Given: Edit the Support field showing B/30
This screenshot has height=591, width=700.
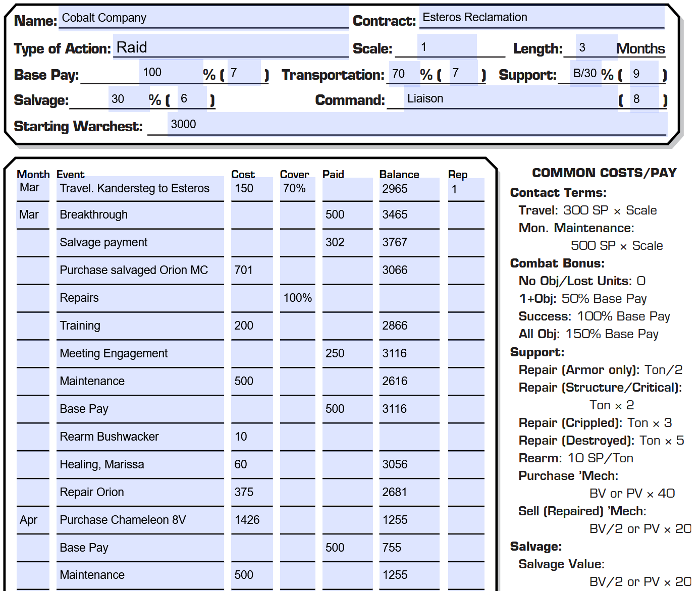Looking at the screenshot, I should 585,73.
